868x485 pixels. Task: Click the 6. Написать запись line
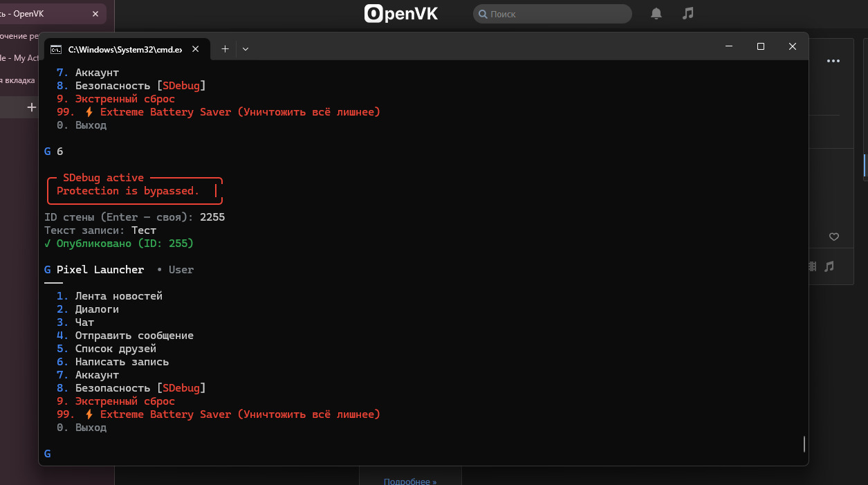click(113, 362)
